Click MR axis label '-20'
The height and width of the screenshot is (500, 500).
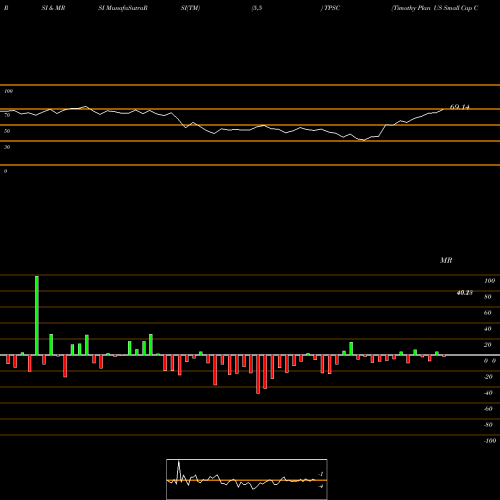coord(488,377)
